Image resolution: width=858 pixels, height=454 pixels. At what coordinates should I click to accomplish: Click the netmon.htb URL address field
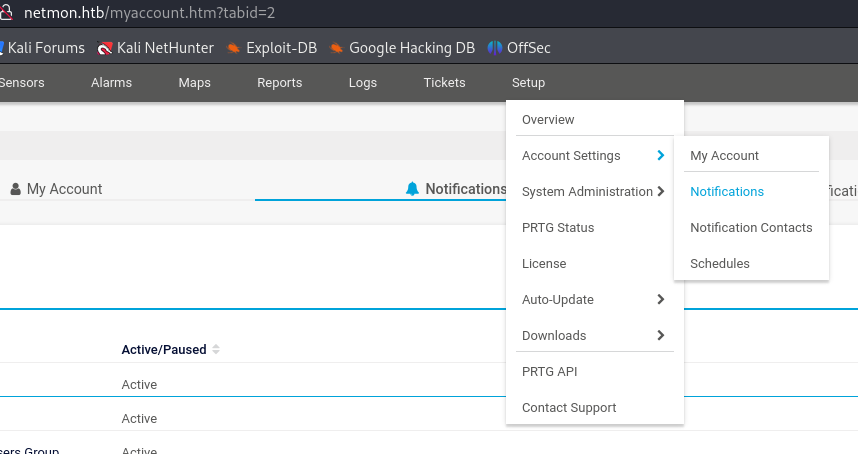click(149, 13)
